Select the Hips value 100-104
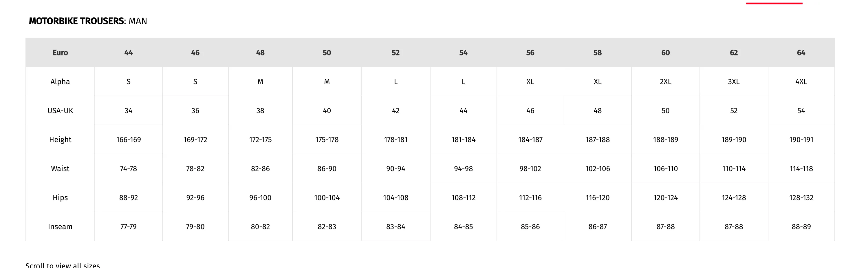 (x=327, y=198)
